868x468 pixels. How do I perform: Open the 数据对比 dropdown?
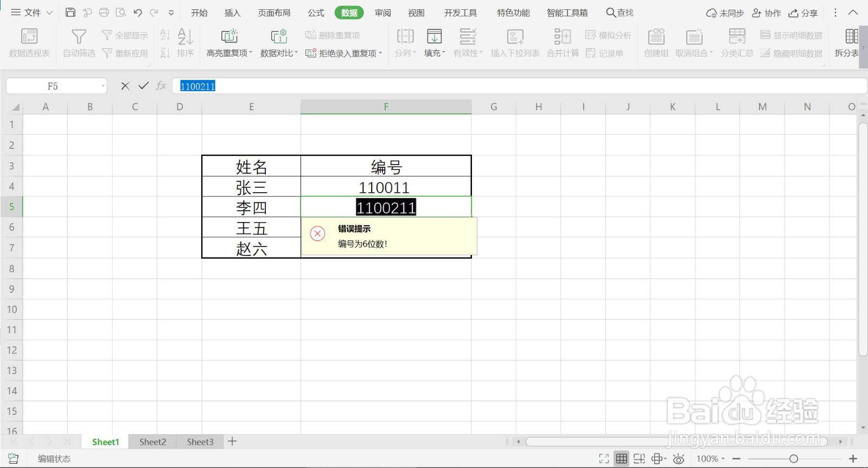pyautogui.click(x=279, y=53)
